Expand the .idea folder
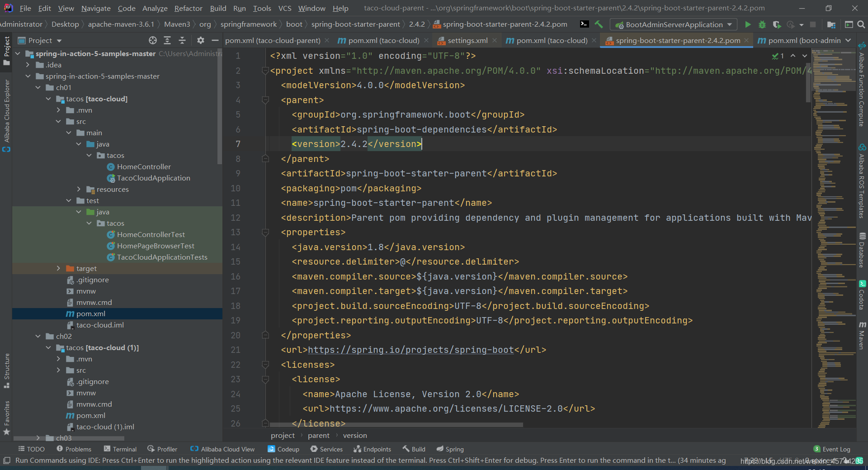The width and height of the screenshot is (868, 470). [28, 65]
